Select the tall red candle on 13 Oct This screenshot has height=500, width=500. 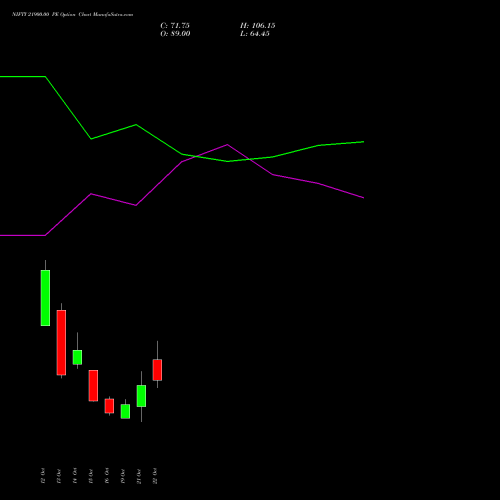pos(61,342)
